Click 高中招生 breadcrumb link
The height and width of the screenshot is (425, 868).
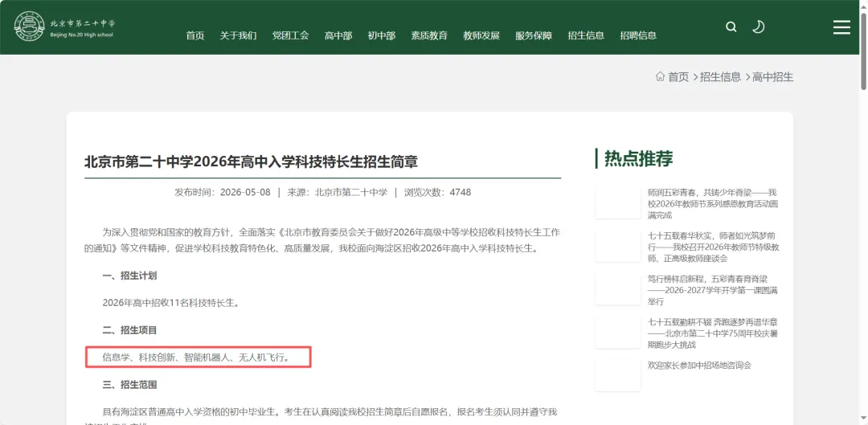pyautogui.click(x=772, y=77)
